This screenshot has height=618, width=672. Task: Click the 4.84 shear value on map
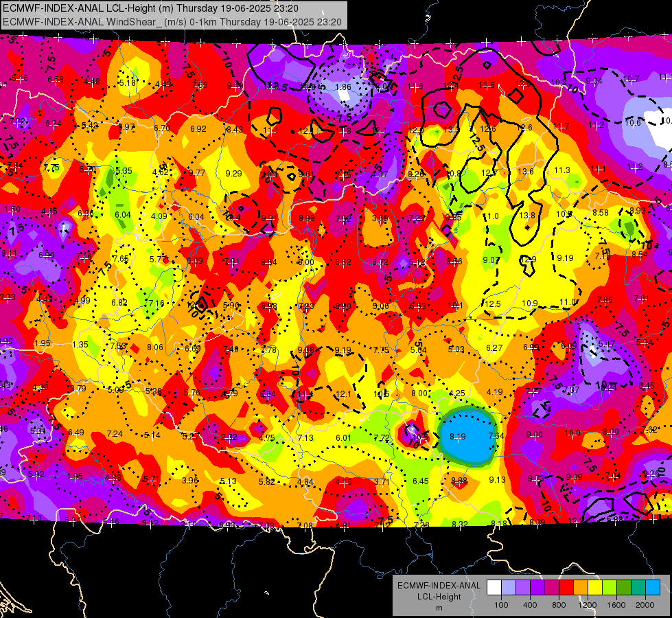pyautogui.click(x=305, y=482)
